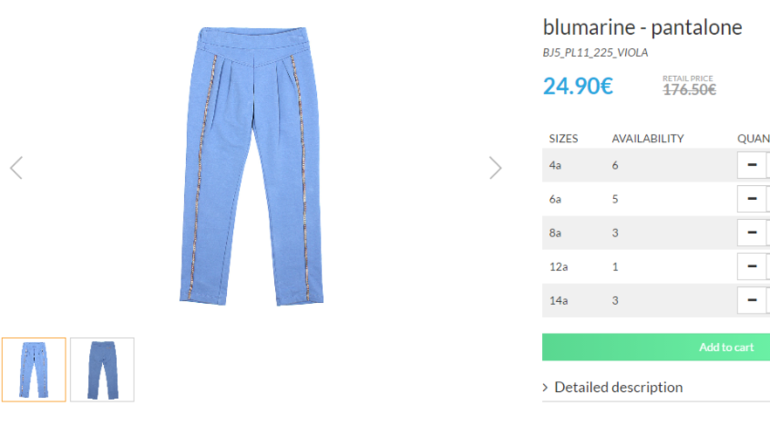
Task: Click the Detailed description chevron
Action: [545, 387]
